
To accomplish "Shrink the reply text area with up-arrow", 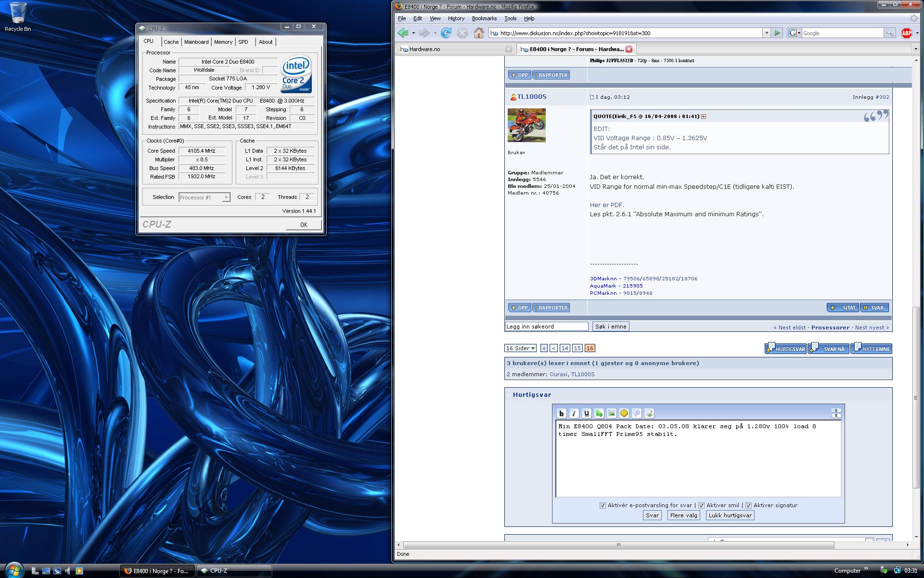I will pyautogui.click(x=836, y=410).
